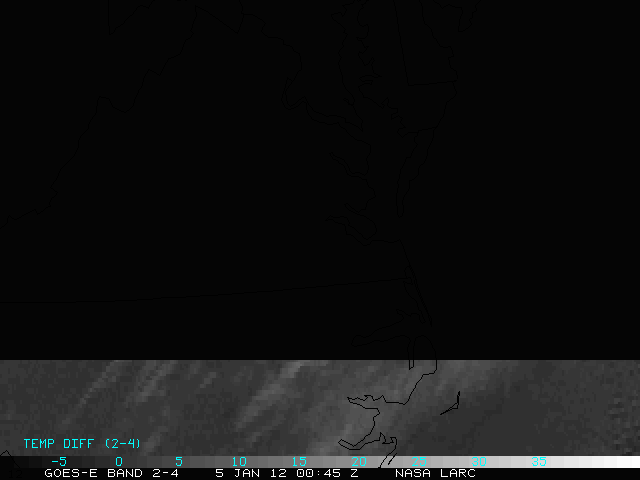Screen dimensions: 640x480
Task: Select the coastal inlet outline in the gray band
Action: click(365, 402)
